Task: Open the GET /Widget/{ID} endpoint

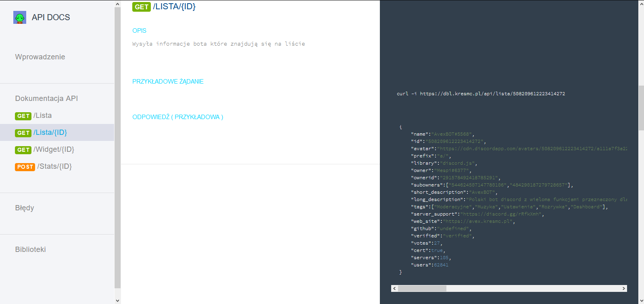Action: (54, 149)
